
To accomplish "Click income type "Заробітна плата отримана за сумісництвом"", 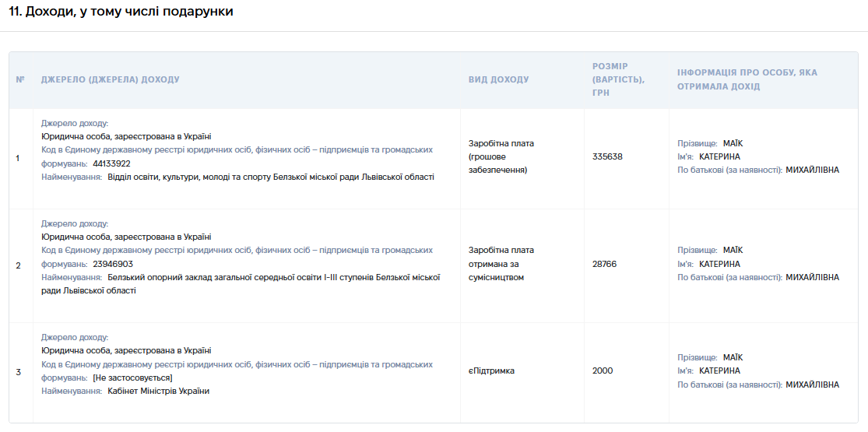I will pyautogui.click(x=501, y=264).
